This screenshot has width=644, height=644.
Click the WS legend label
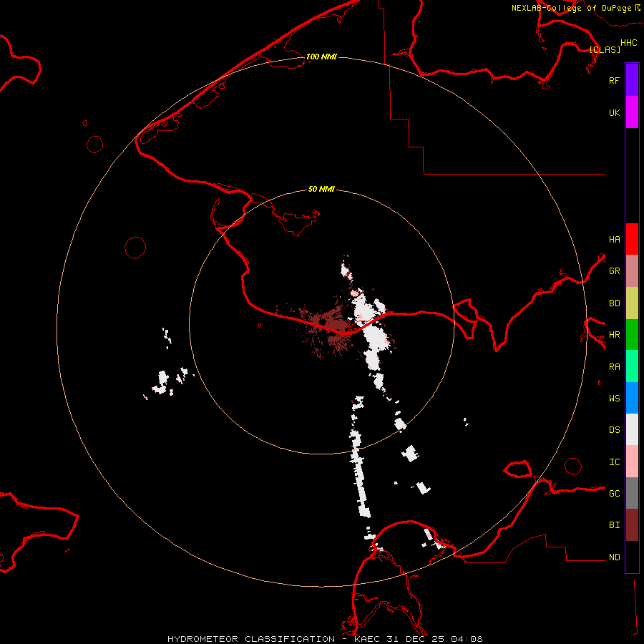click(x=614, y=399)
